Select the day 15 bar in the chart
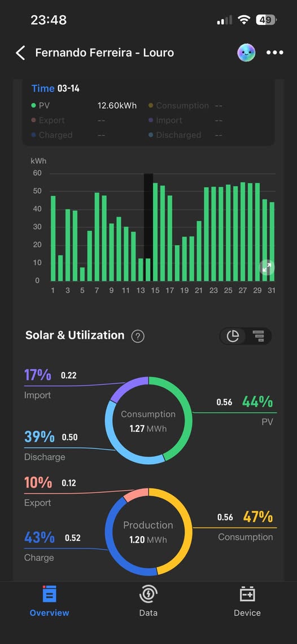 pyautogui.click(x=155, y=232)
